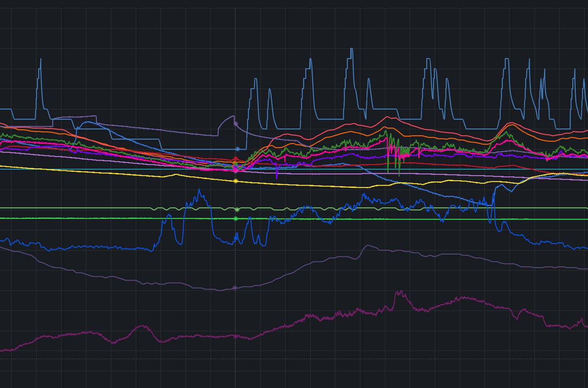This screenshot has width=588, height=388.
Task: Click the violet line's sharp downward spike
Action: [277, 177]
